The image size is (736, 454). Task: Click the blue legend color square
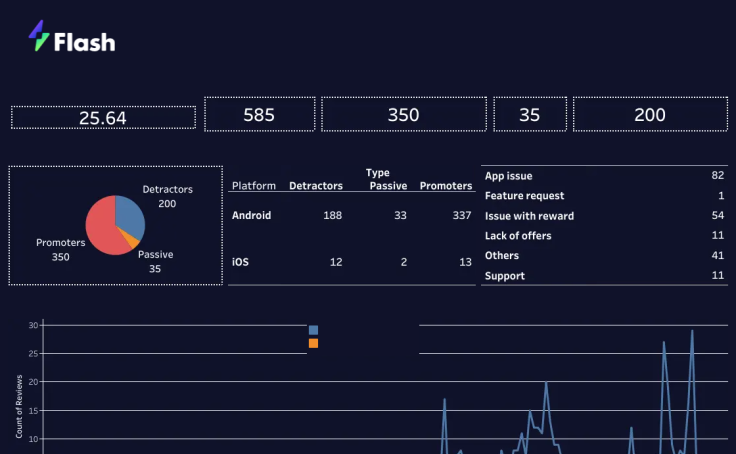[314, 330]
